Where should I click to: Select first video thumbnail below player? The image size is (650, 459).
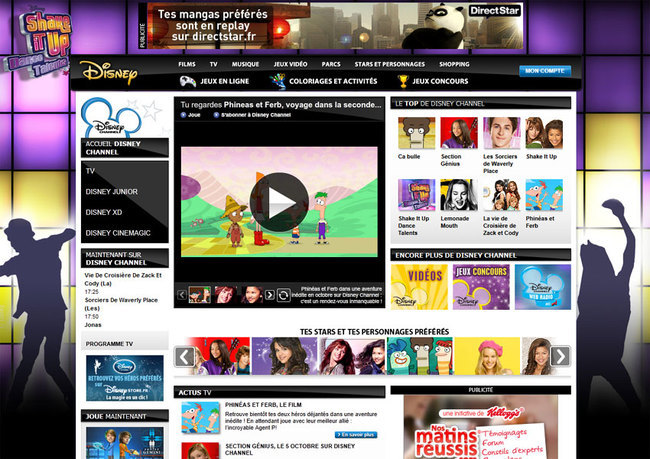tap(199, 295)
